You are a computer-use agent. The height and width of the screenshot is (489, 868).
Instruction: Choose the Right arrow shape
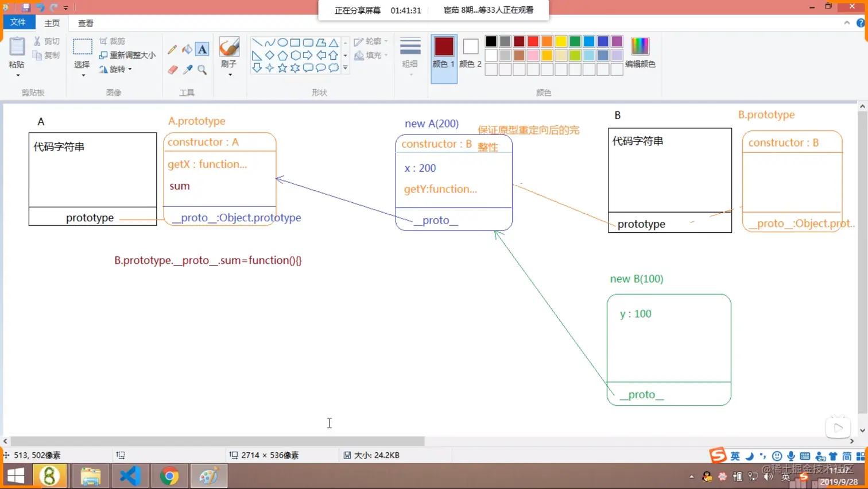coord(308,55)
